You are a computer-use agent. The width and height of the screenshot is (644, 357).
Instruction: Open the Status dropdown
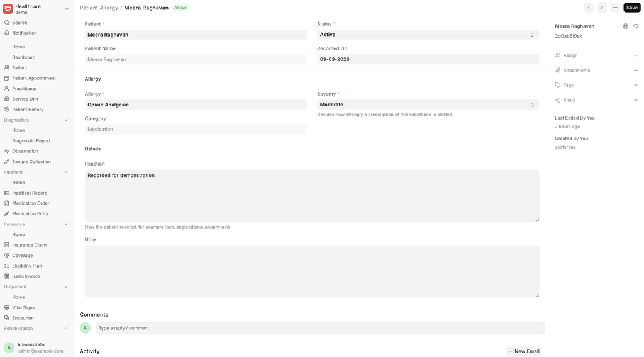[428, 35]
